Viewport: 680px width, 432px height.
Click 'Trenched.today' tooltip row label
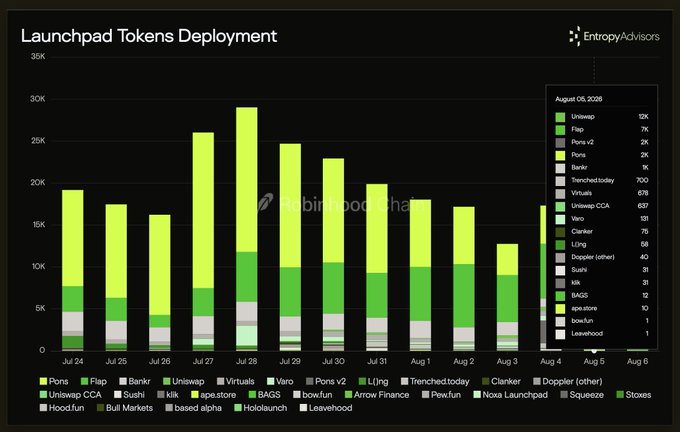pos(592,180)
